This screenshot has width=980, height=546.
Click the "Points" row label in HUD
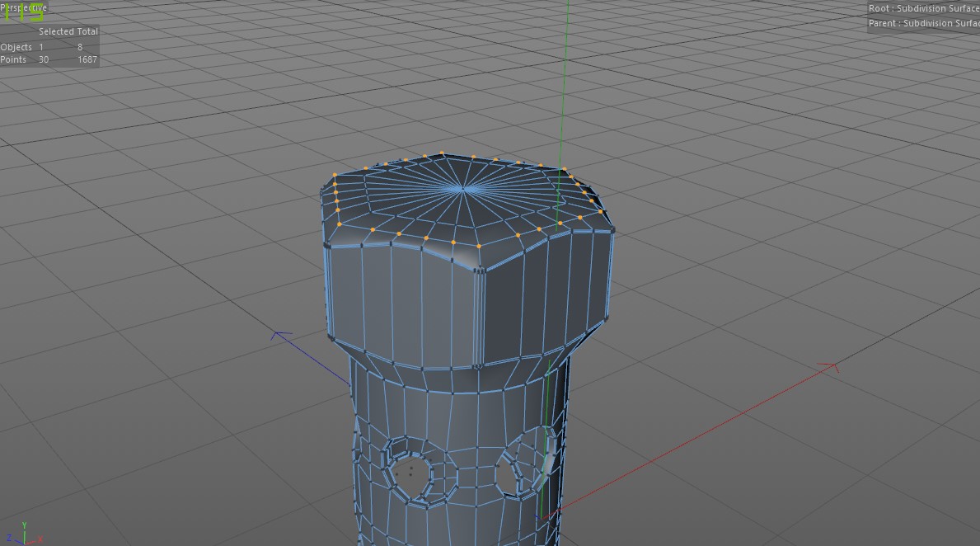point(13,59)
